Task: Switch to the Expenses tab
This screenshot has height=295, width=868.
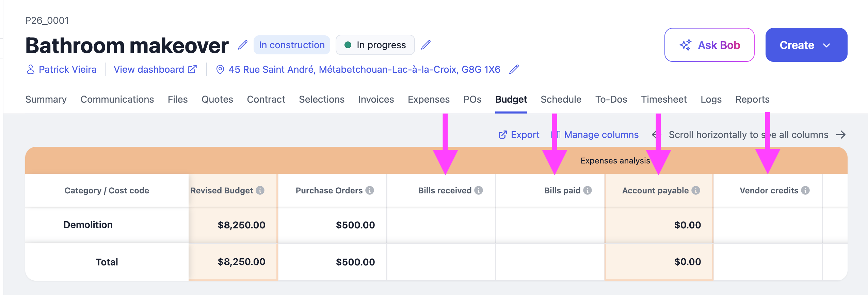Action: pyautogui.click(x=429, y=99)
